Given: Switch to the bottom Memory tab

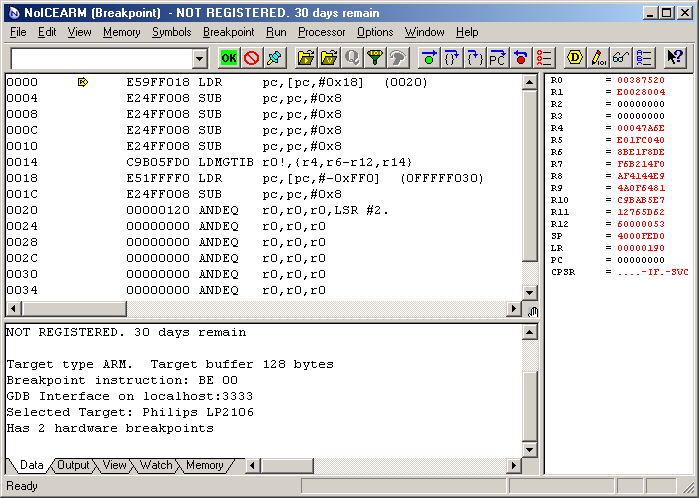Looking at the screenshot, I should (205, 465).
